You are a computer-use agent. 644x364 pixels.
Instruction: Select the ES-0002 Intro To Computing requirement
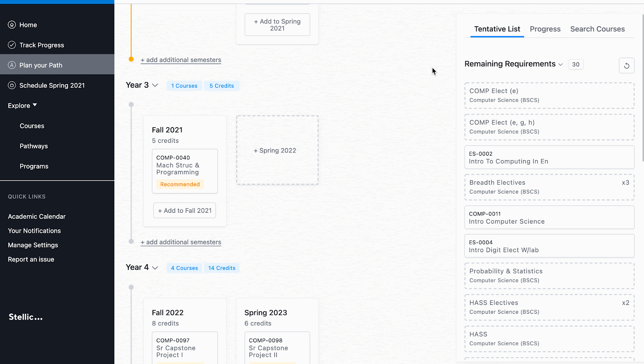[549, 157]
